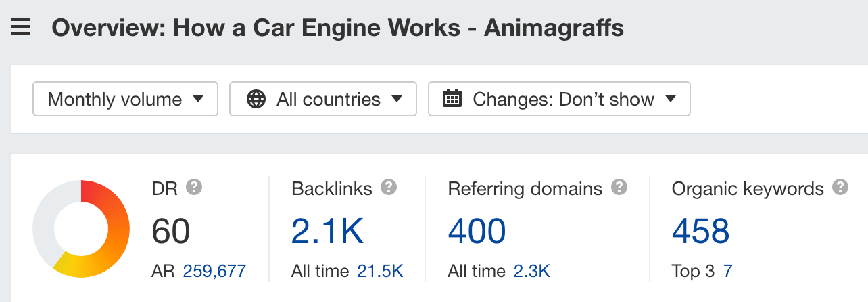Click the Backlinks help question icon
Viewport: 868px width, 302px height.
tap(388, 188)
